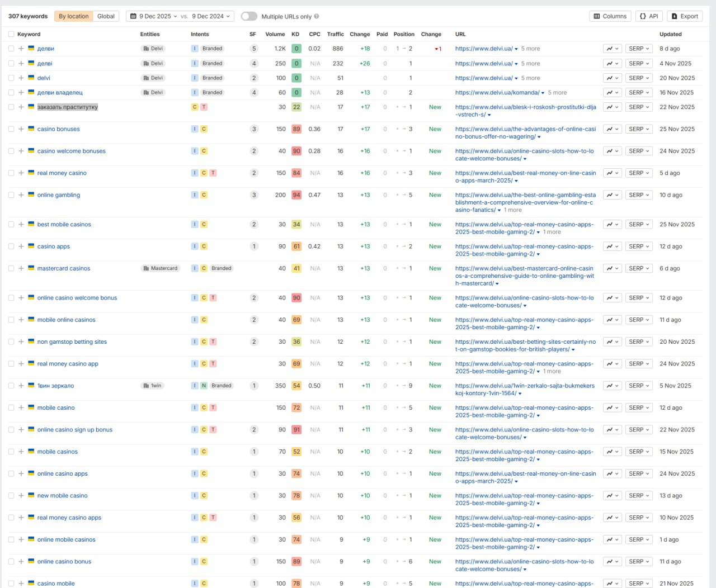Image resolution: width=716 pixels, height=588 pixels.
Task: Switch to the Global tab
Action: click(106, 16)
